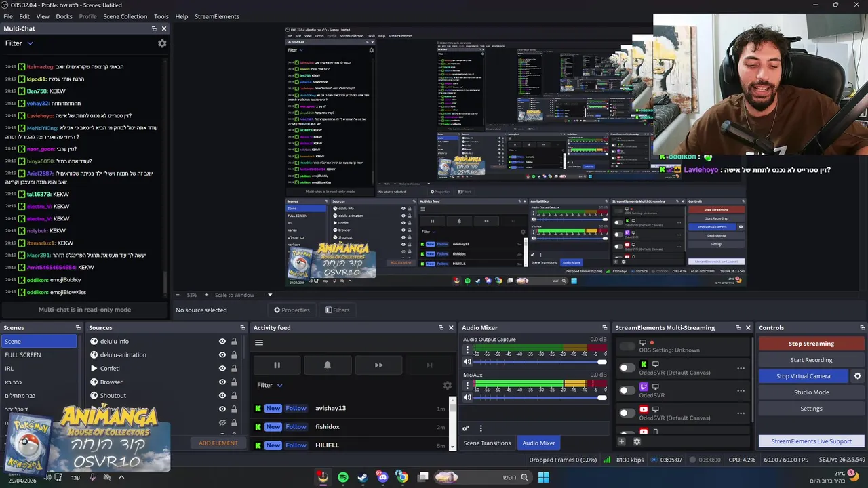Open the Docks menu

(64, 16)
